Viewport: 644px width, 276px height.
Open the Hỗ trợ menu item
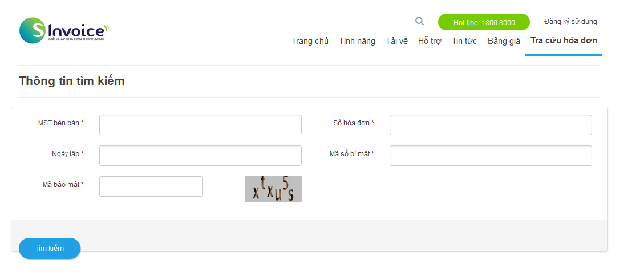pos(430,41)
